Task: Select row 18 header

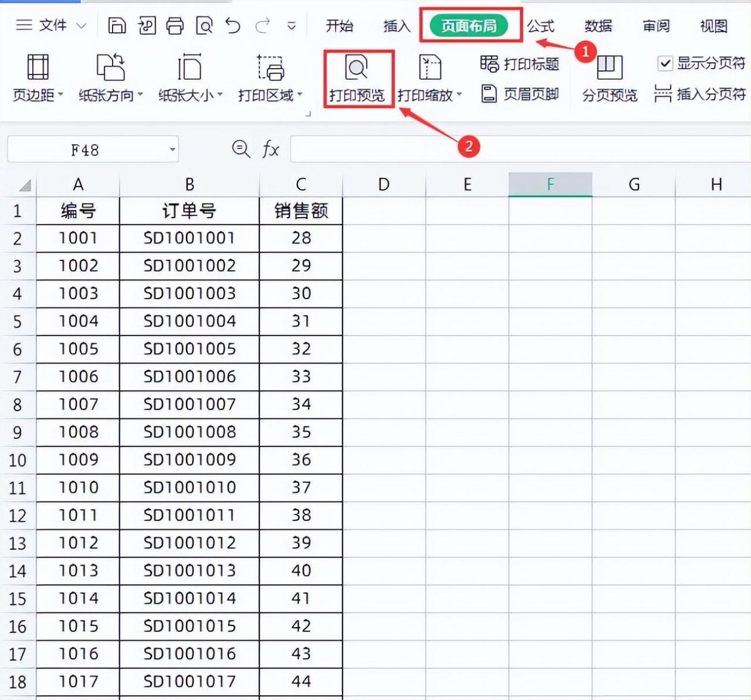Action: pos(18,682)
